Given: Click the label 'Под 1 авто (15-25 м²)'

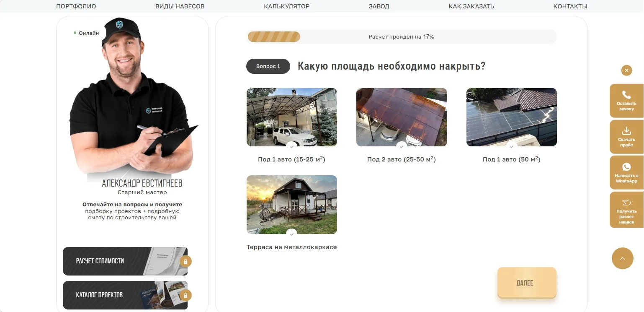Looking at the screenshot, I should pos(292,159).
